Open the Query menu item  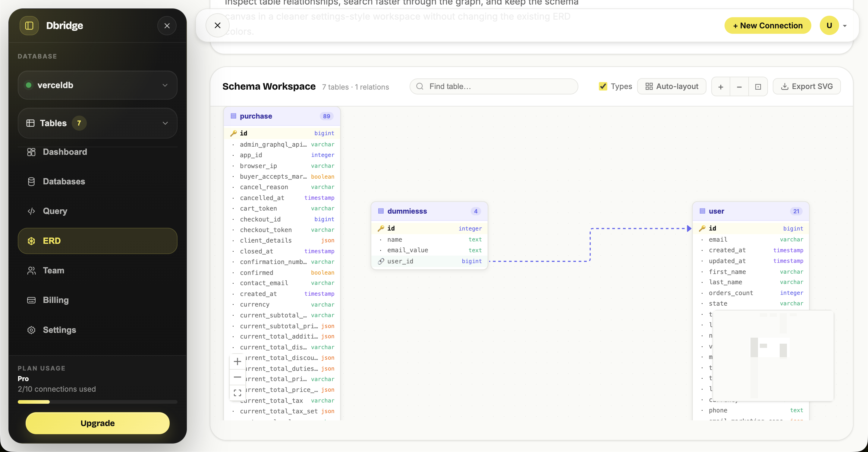coord(55,211)
